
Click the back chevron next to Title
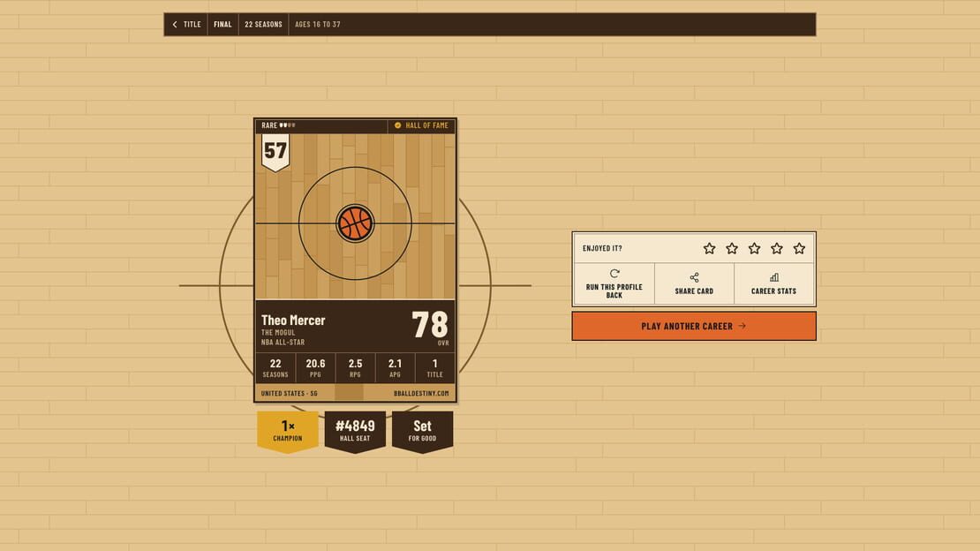coord(175,25)
